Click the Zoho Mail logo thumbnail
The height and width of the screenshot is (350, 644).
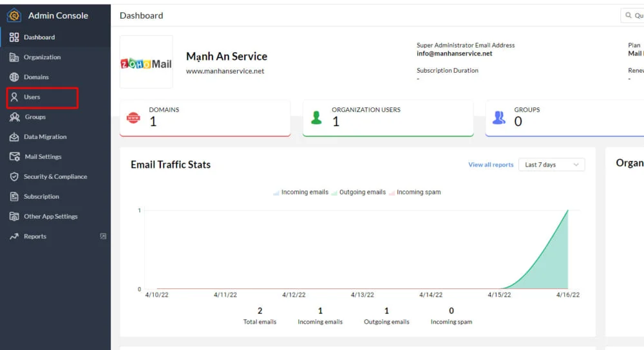pos(146,62)
